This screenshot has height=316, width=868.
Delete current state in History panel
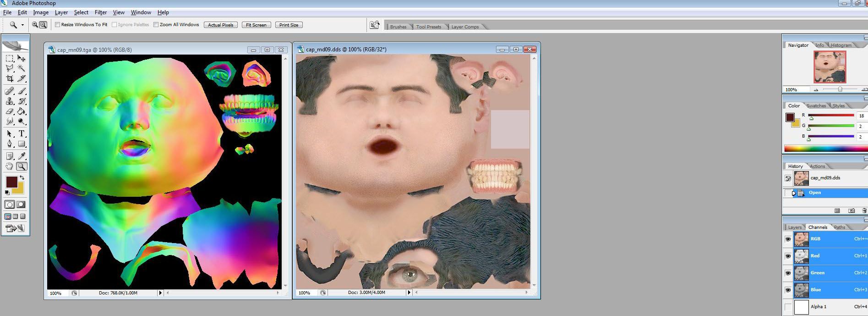pos(864,211)
